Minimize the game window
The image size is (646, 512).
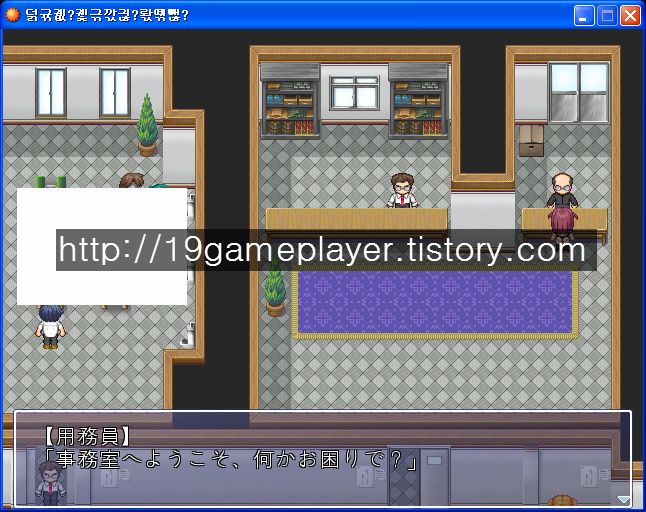(x=584, y=16)
